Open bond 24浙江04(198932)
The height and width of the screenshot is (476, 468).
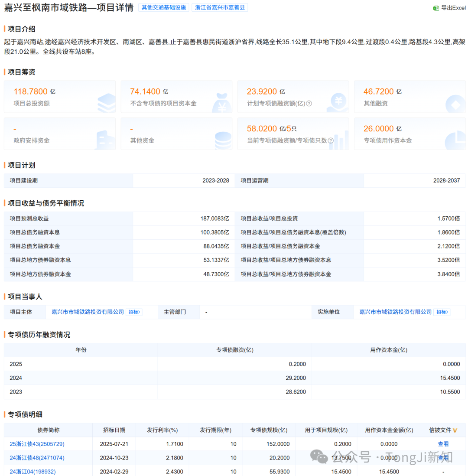point(33,472)
